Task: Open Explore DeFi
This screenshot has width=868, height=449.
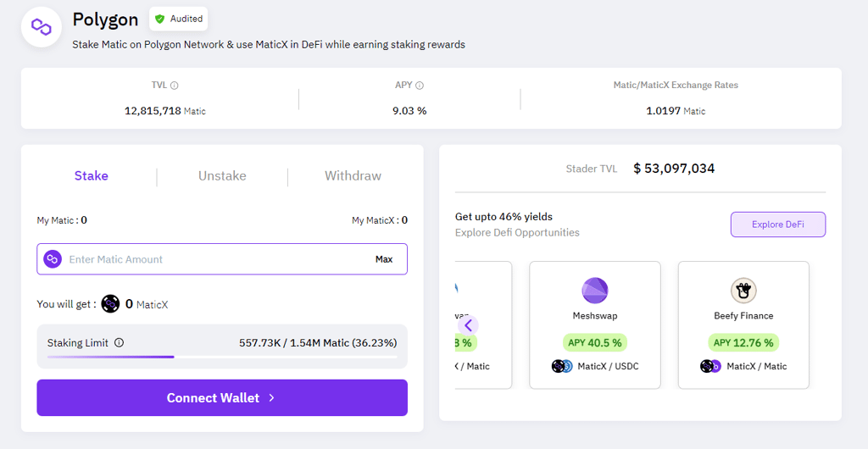Action: (778, 224)
